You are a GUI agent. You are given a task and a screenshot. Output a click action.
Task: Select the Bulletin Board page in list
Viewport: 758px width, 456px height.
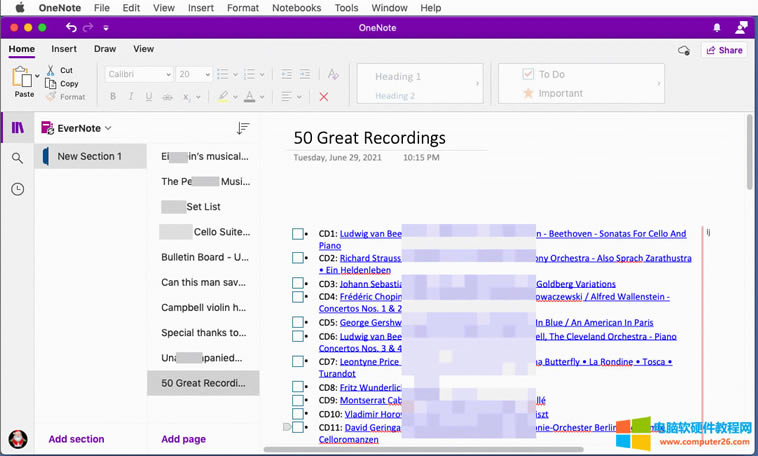pyautogui.click(x=204, y=257)
